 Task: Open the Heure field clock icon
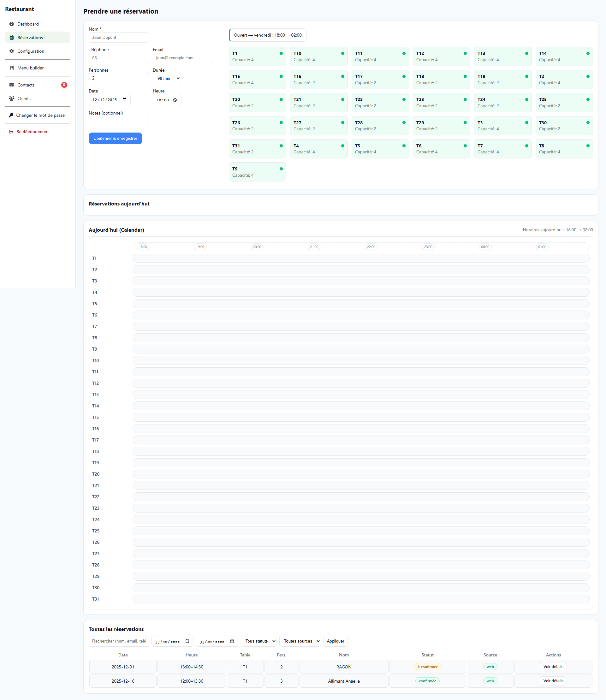175,100
